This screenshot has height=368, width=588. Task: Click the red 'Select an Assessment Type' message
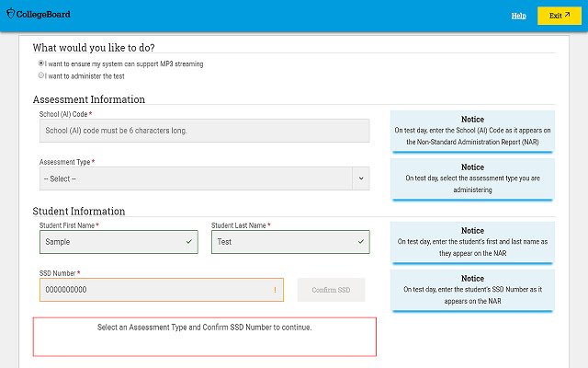204,337
